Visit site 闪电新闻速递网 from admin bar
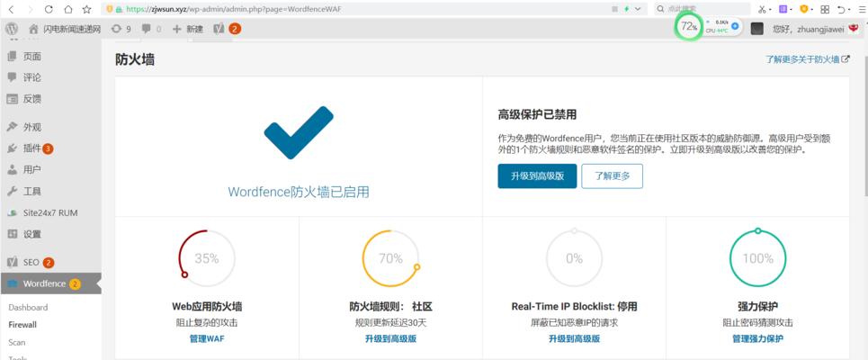Image resolution: width=868 pixels, height=360 pixels. [x=65, y=29]
